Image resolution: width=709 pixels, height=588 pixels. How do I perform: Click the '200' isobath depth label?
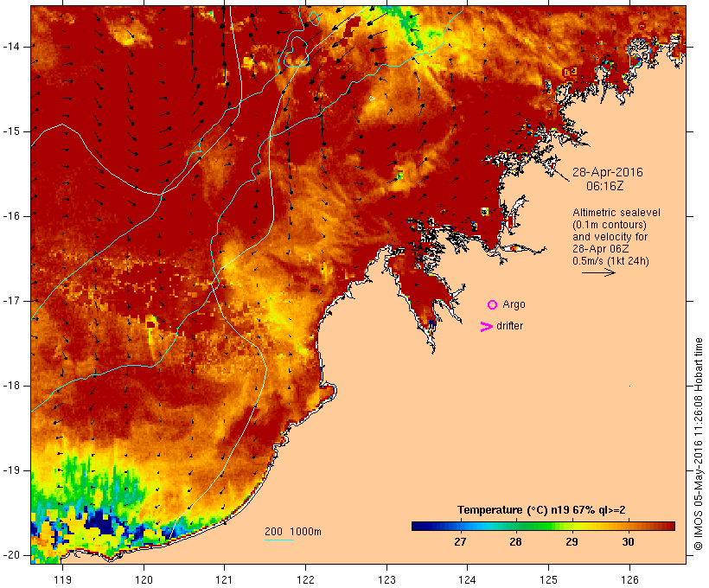(273, 532)
